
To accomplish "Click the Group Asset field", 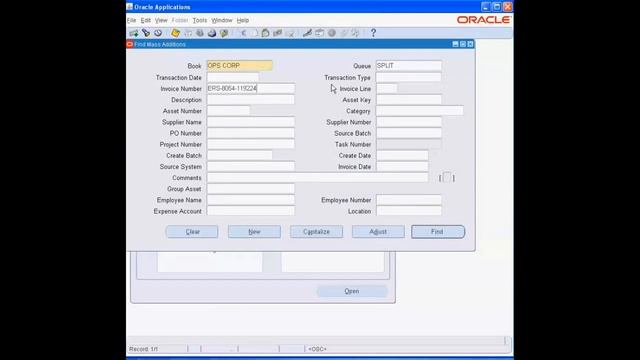I will [x=251, y=189].
